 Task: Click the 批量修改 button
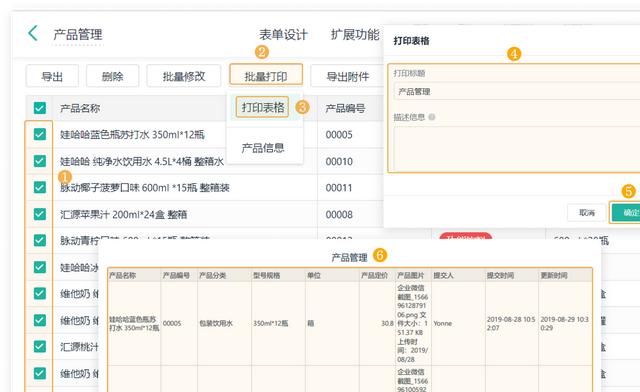tap(184, 76)
